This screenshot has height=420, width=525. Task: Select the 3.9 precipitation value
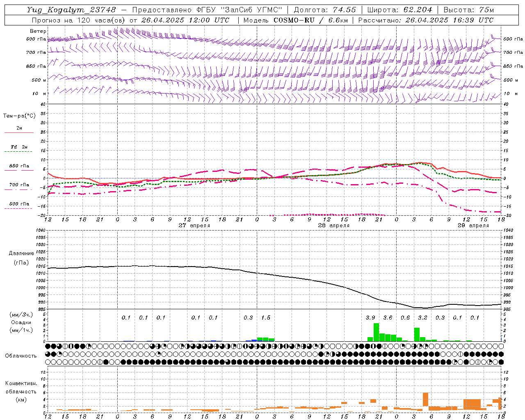click(370, 317)
